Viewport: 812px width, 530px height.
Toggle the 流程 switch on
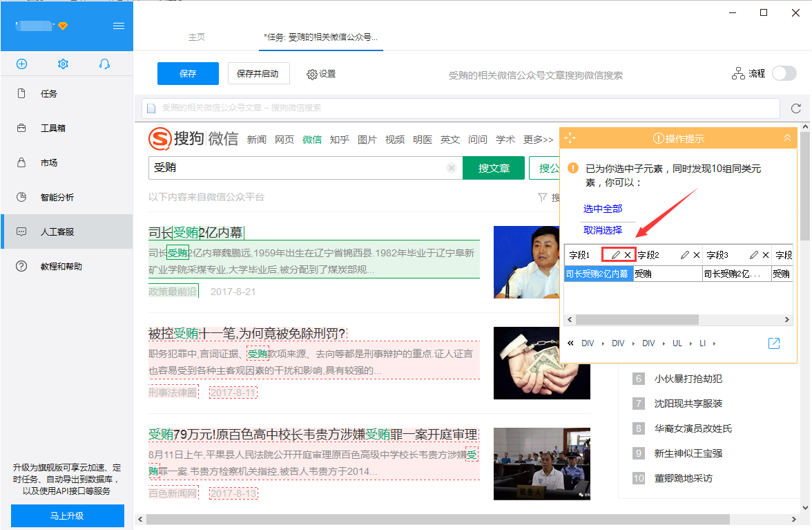click(x=784, y=73)
